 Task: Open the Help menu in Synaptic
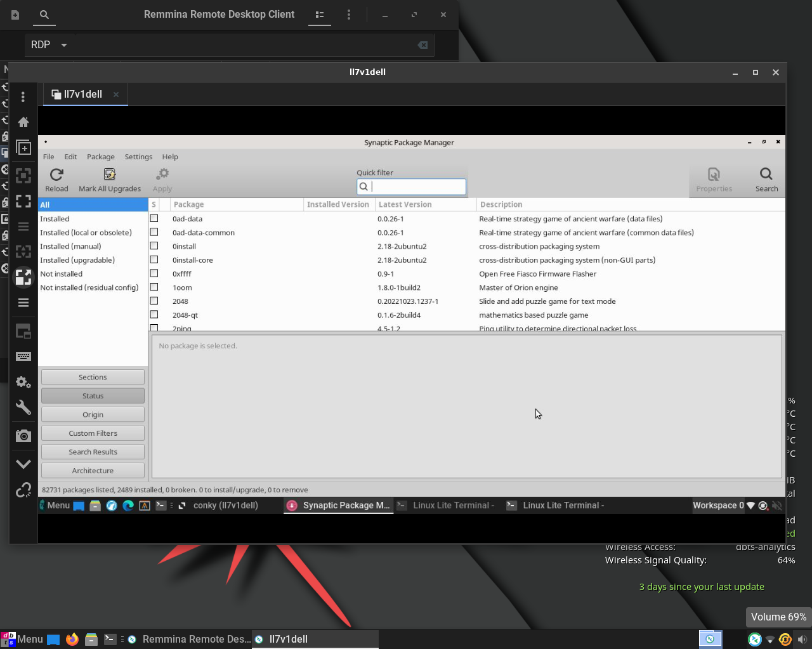point(170,157)
